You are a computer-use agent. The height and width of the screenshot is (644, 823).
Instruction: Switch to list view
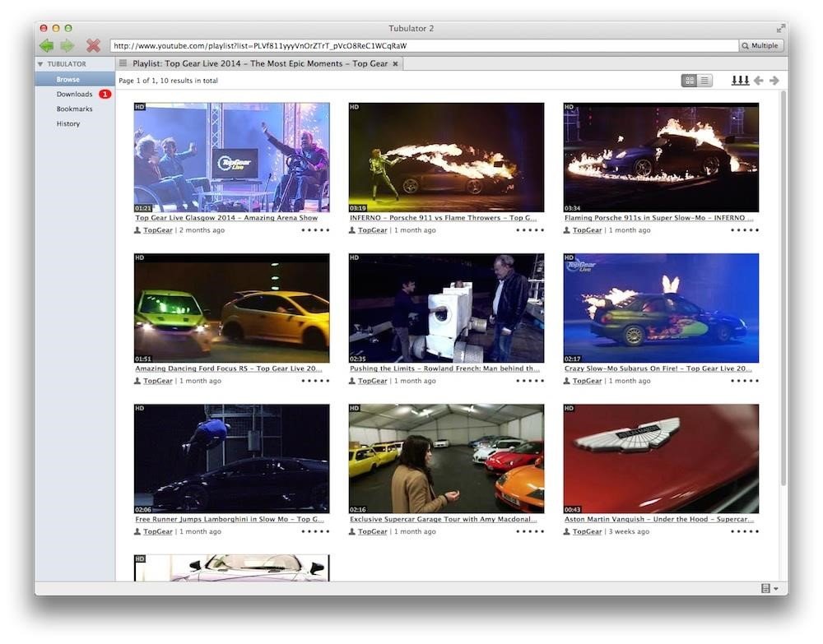coord(705,81)
